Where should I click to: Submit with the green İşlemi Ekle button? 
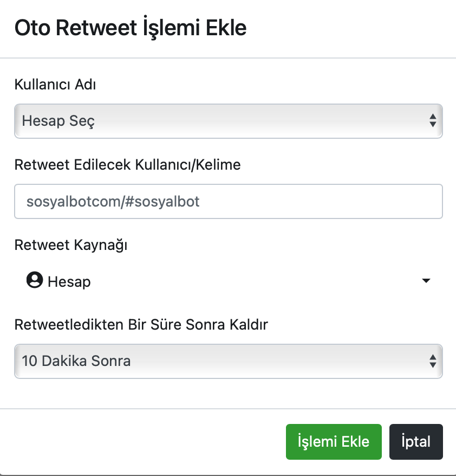[334, 442]
